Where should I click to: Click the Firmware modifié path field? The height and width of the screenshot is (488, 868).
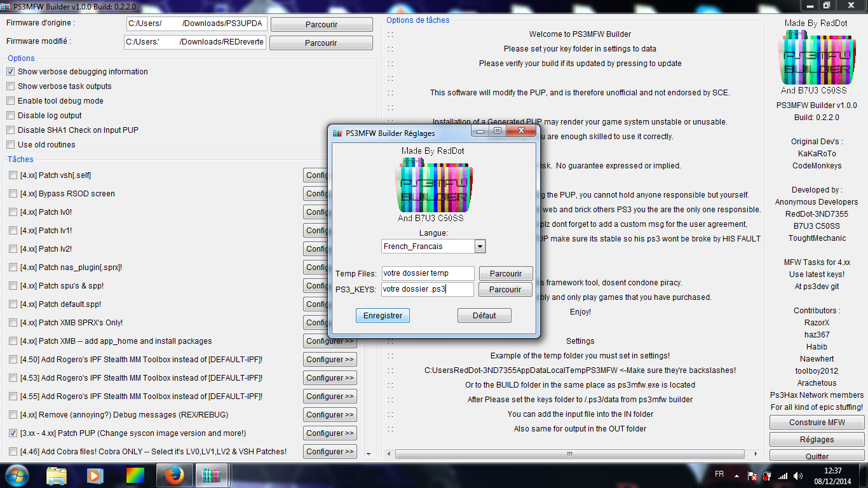pos(195,43)
